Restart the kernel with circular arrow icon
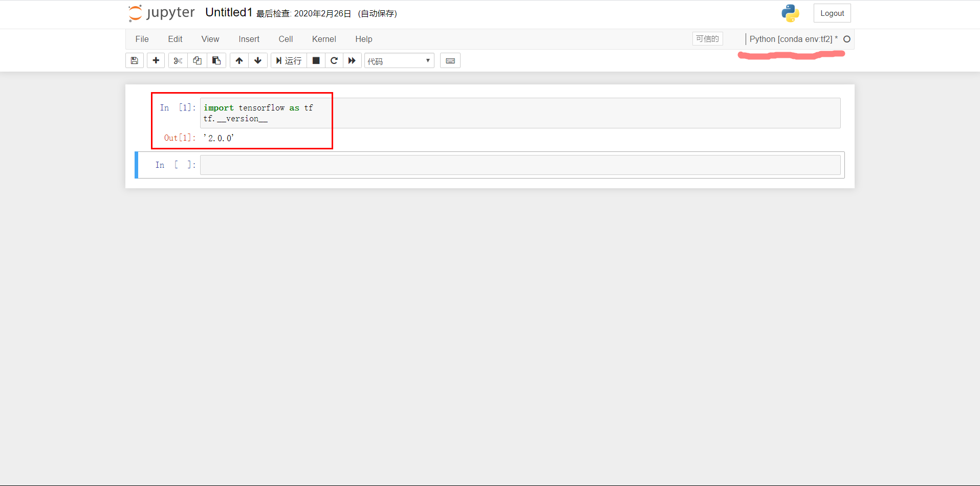 334,60
